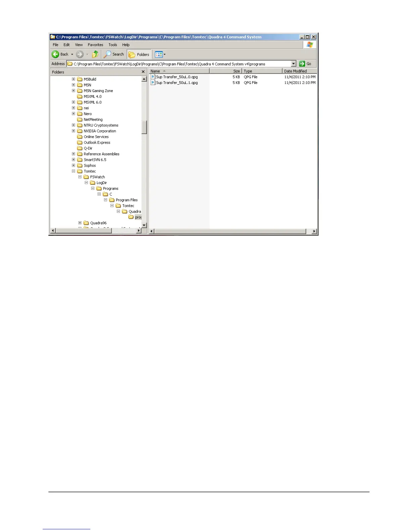Image resolution: width=411 pixels, height=532 pixels.
Task: Select the Programs folder in tree
Action: pyautogui.click(x=110, y=188)
